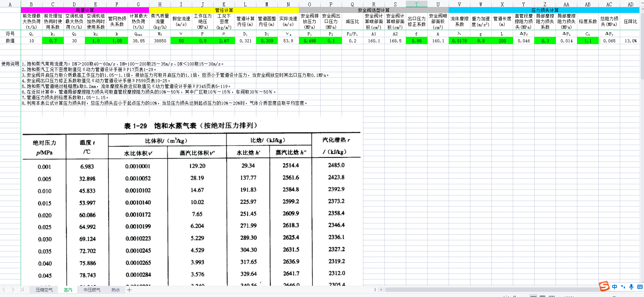Click the horizontal scrollbar track
This screenshot has width=644, height=297.
point(491,290)
